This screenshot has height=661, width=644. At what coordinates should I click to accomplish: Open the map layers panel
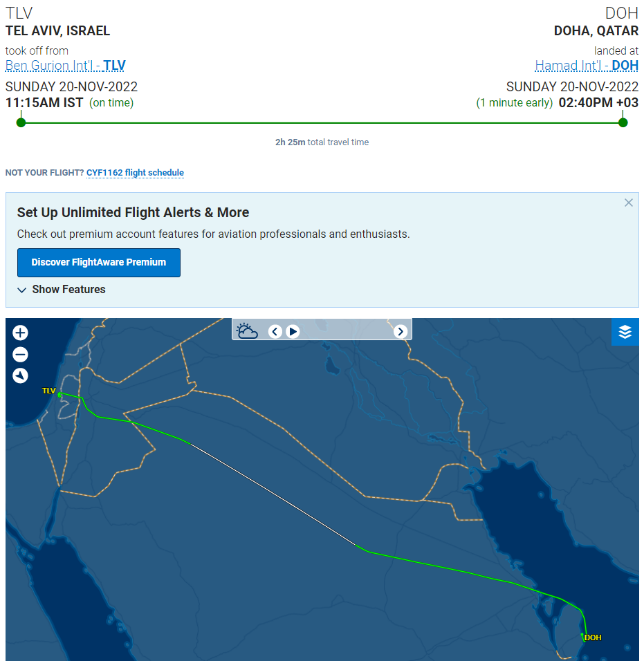[625, 332]
